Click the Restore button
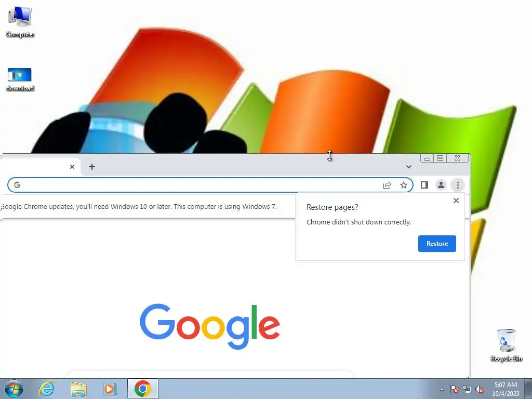Screen dimensions: 532x399 [437, 244]
